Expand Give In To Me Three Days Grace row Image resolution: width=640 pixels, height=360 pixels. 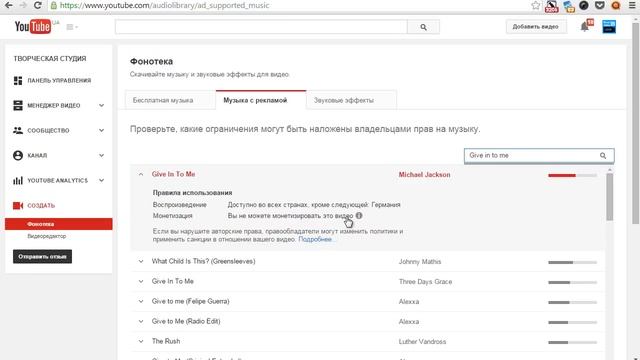click(x=141, y=281)
